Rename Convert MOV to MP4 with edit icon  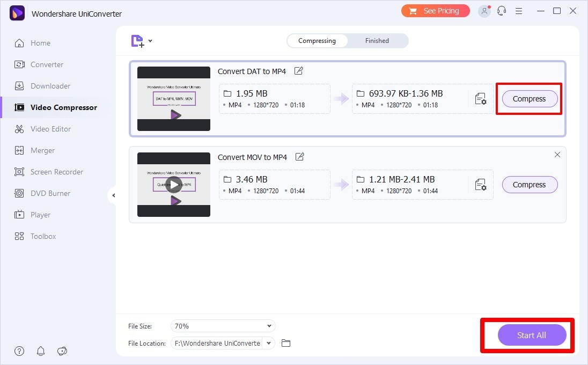(299, 157)
